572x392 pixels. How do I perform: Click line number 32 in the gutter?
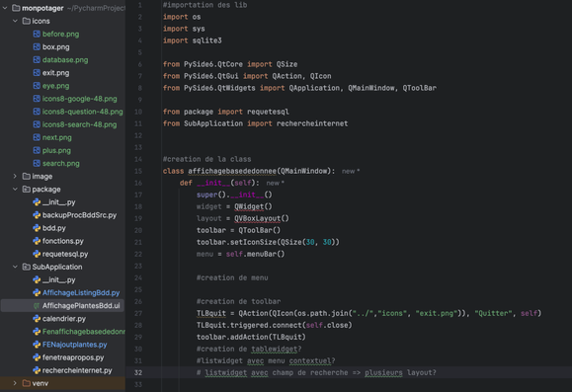point(138,372)
